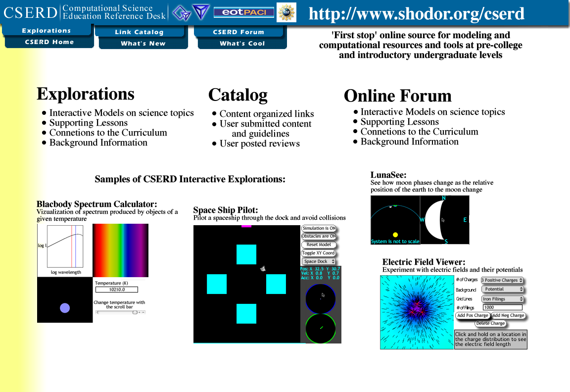Open the http://www.shodor.org/cserd link
This screenshot has height=392, width=570.
(417, 14)
